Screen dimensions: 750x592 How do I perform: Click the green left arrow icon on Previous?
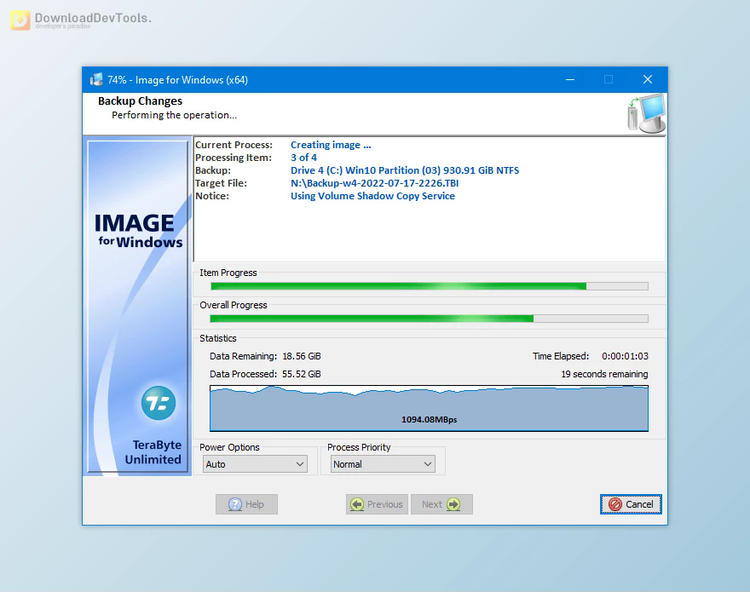click(x=357, y=504)
